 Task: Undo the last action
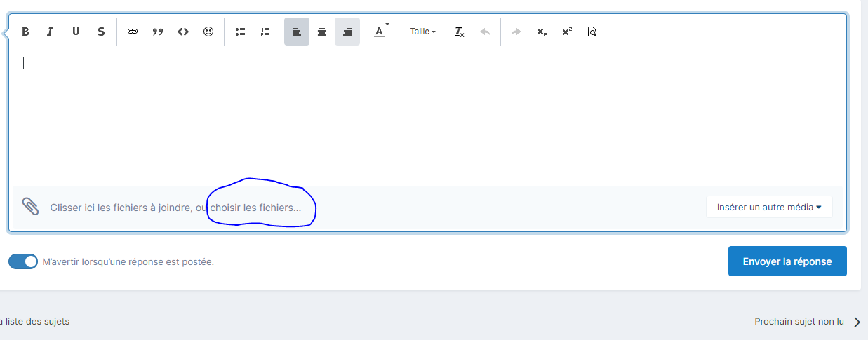pyautogui.click(x=485, y=32)
